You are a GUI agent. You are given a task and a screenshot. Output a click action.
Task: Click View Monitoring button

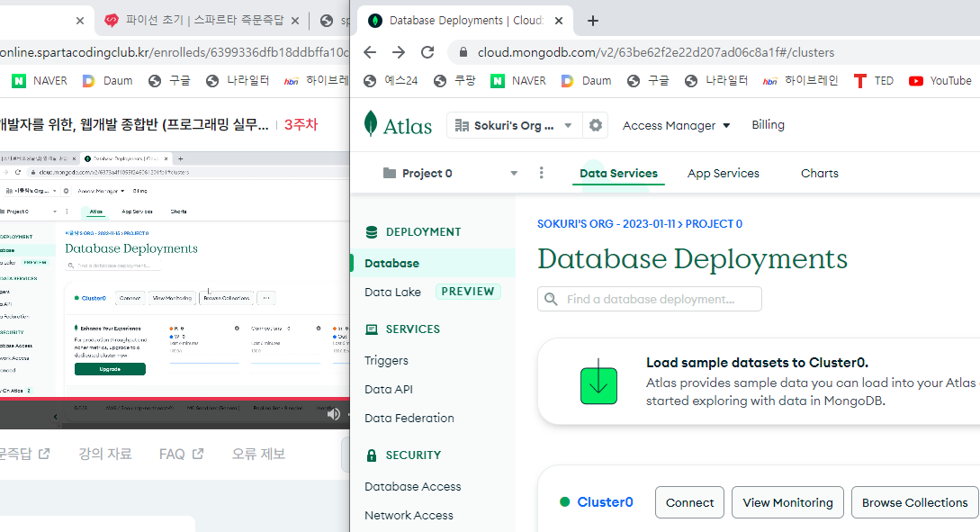pyautogui.click(x=787, y=502)
